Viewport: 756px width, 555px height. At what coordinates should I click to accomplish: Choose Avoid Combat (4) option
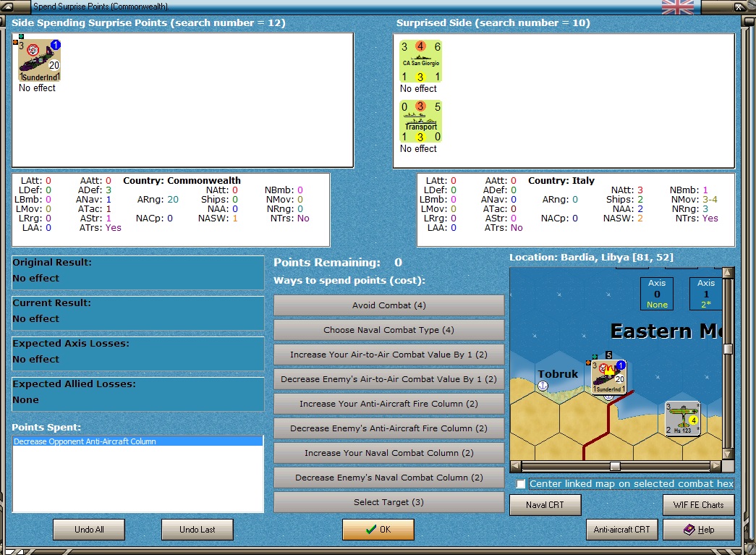tap(388, 305)
